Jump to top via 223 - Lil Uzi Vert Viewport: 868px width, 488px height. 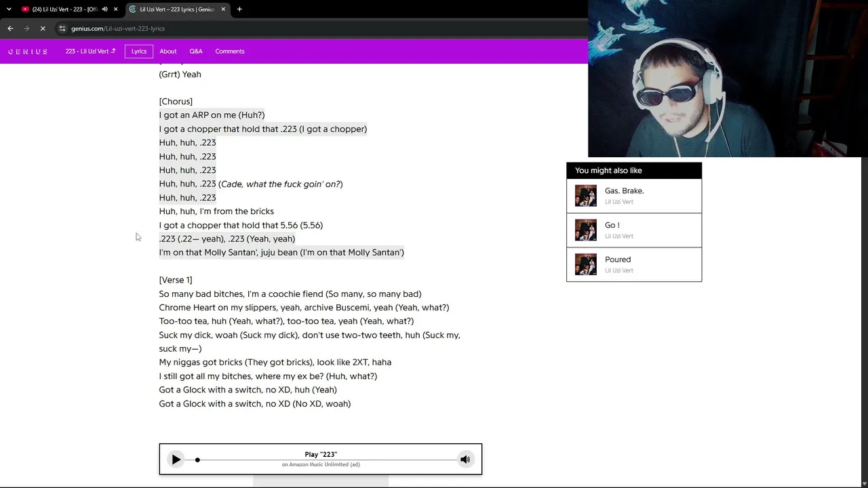[91, 52]
